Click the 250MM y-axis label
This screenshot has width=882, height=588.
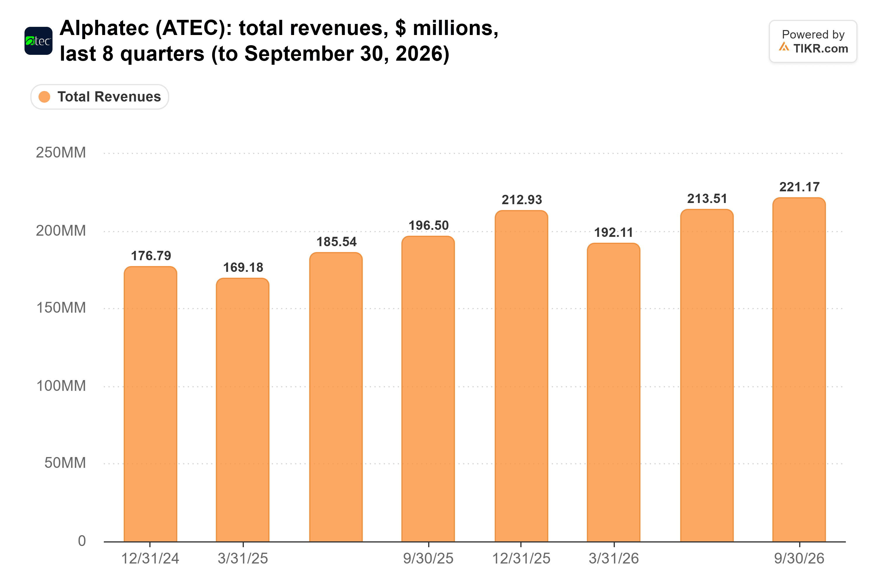[x=61, y=153]
